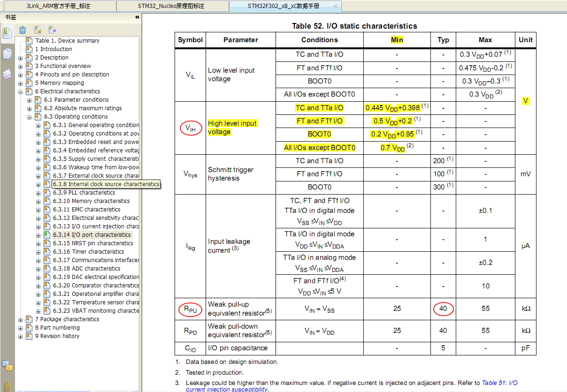Click the delete bookmark trash icon
The width and height of the screenshot is (567, 392).
click(x=23, y=30)
